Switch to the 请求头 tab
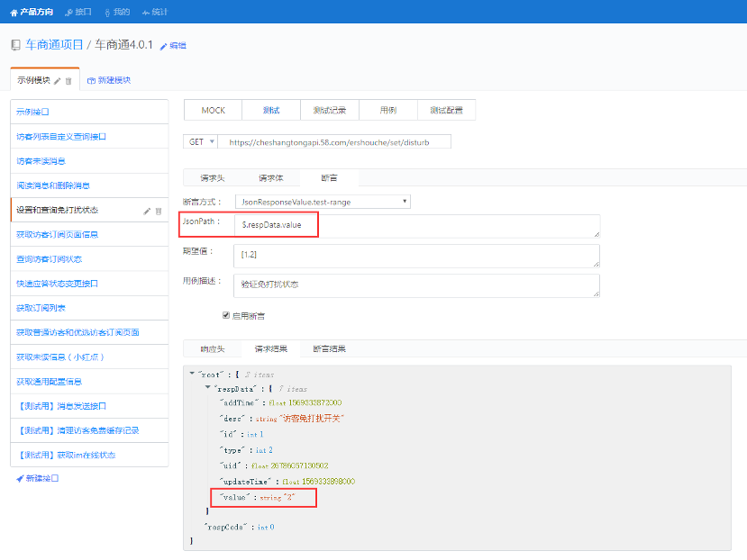 (213, 178)
